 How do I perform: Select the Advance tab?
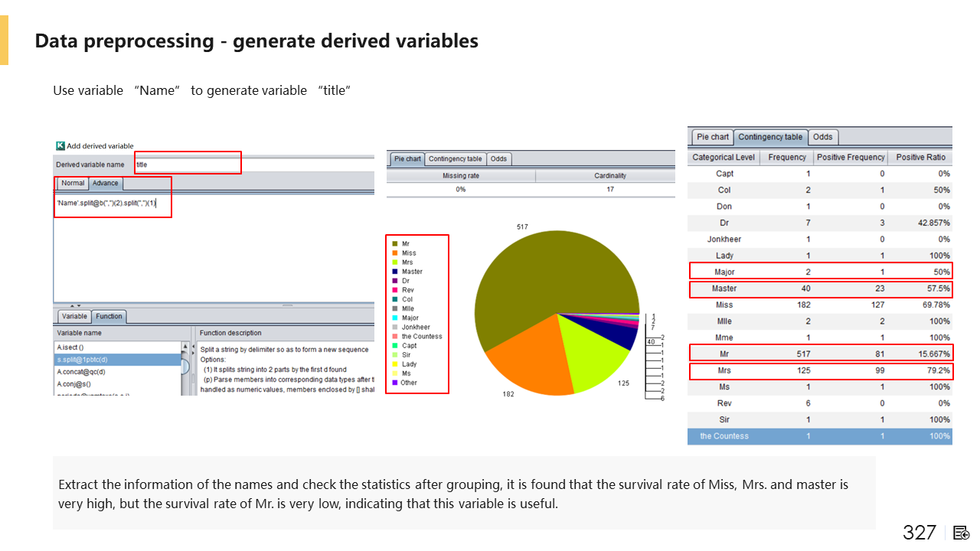coord(106,183)
